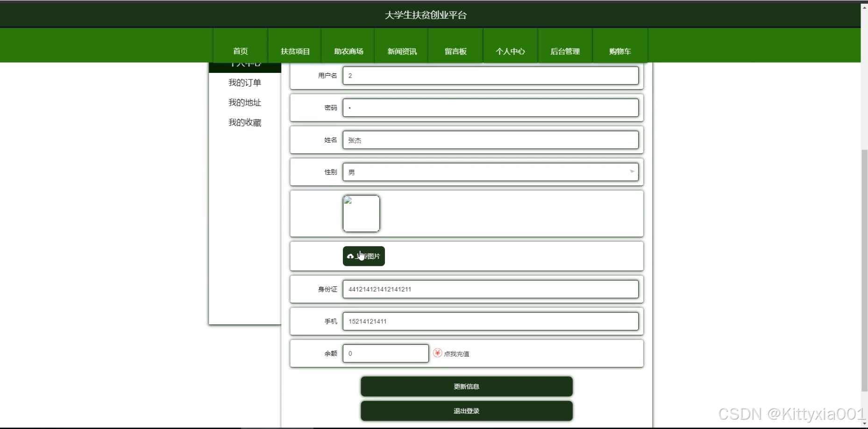The width and height of the screenshot is (868, 429).
Task: Click the scrollbar down arrow
Action: [863, 423]
